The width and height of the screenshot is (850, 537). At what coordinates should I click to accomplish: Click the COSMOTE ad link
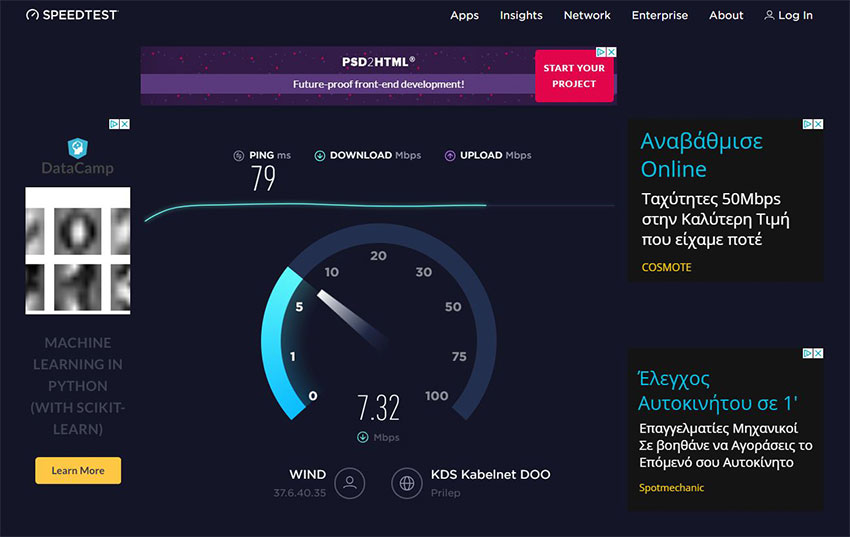[666, 267]
